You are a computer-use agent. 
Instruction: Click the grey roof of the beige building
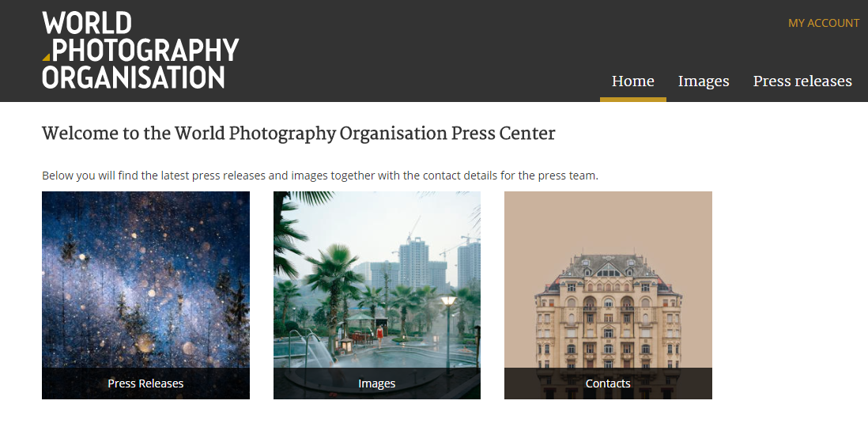(608, 267)
